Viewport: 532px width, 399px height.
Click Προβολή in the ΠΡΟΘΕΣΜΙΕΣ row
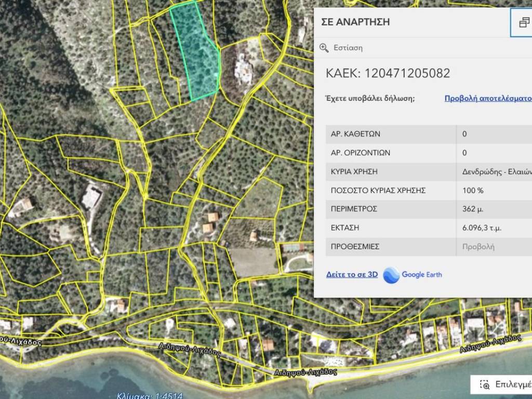click(478, 247)
